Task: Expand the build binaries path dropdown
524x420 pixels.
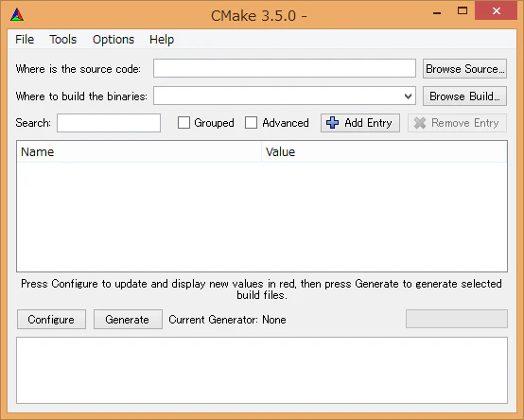Action: [x=408, y=96]
